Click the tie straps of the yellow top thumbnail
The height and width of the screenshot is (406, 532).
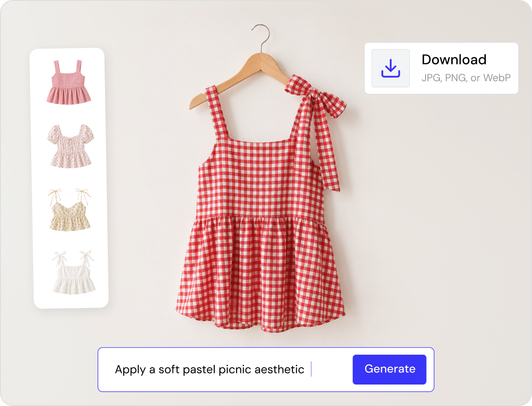click(70, 197)
